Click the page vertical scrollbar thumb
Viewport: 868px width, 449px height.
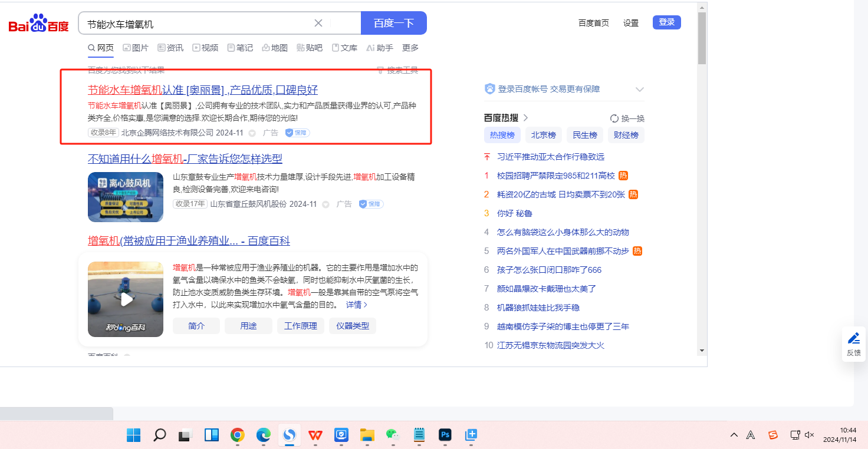[x=702, y=38]
